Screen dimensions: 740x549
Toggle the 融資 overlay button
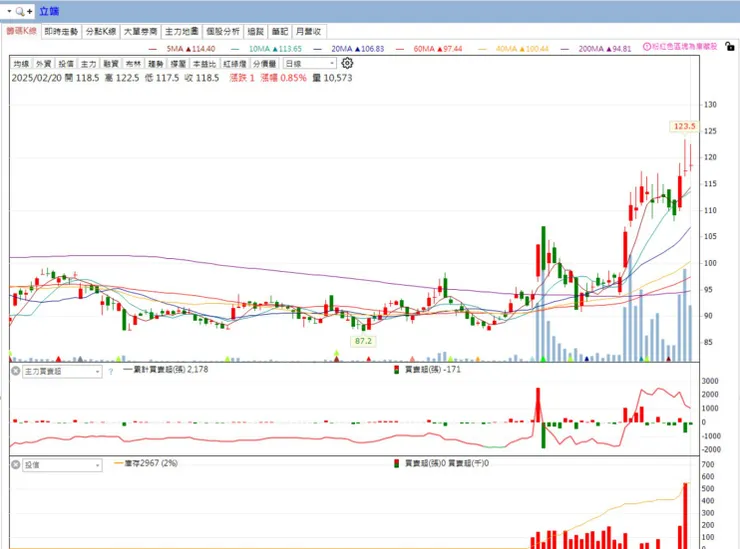point(111,64)
